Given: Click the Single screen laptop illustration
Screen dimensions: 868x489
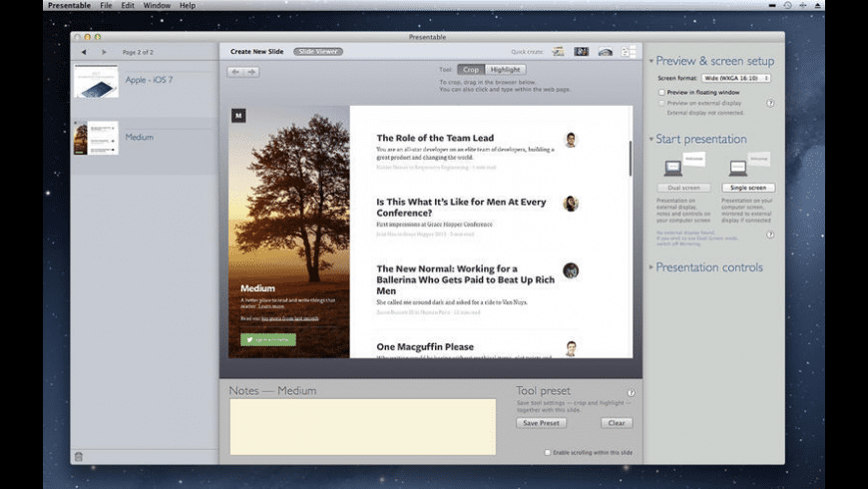Looking at the screenshot, I should 749,164.
